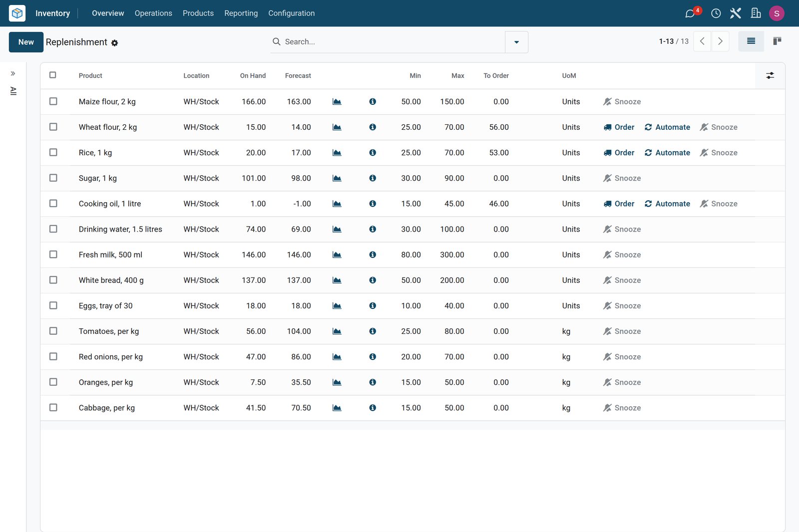Open the Reporting menu
Screen dimensions: 799x532
(241, 13)
